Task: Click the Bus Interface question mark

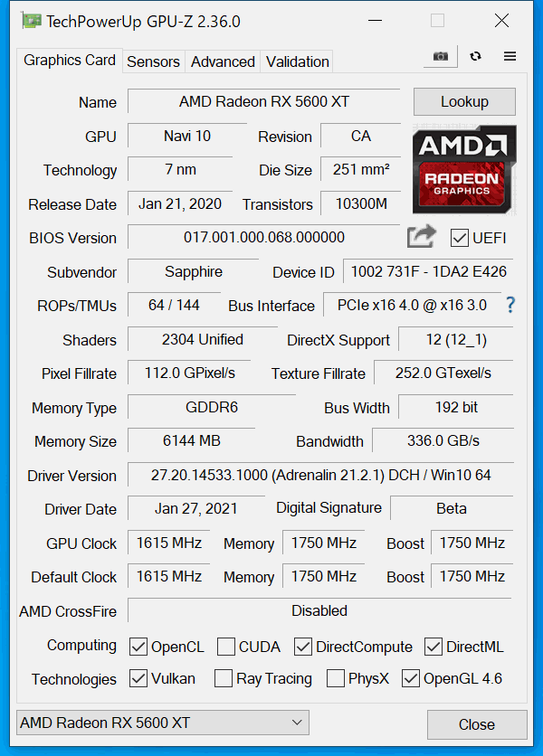Action: click(510, 305)
